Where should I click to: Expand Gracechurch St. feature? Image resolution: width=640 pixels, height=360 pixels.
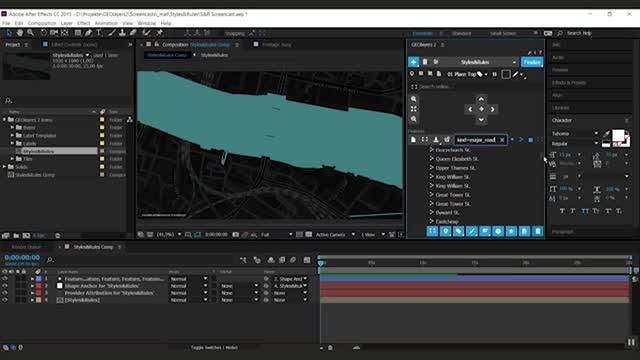431,150
